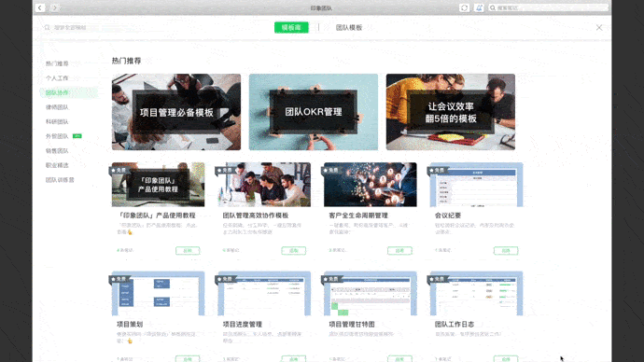This screenshot has width=644, height=362.
Task: Open 团队OKR管理 banner
Action: tap(314, 112)
